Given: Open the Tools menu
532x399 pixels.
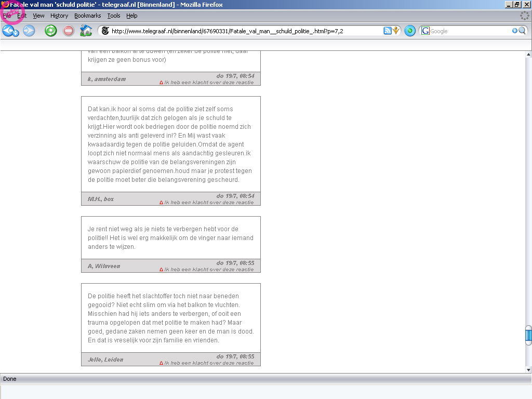Looking at the screenshot, I should pos(113,16).
